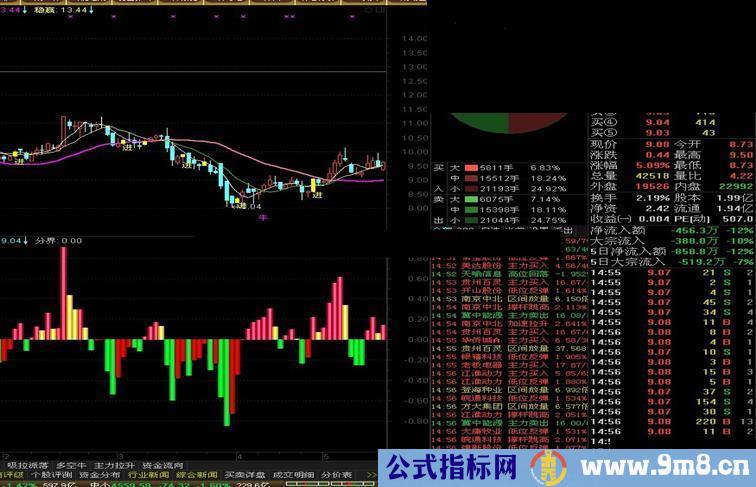Click the purple 牛 marker below candlesticks
The image size is (756, 487).
[263, 218]
